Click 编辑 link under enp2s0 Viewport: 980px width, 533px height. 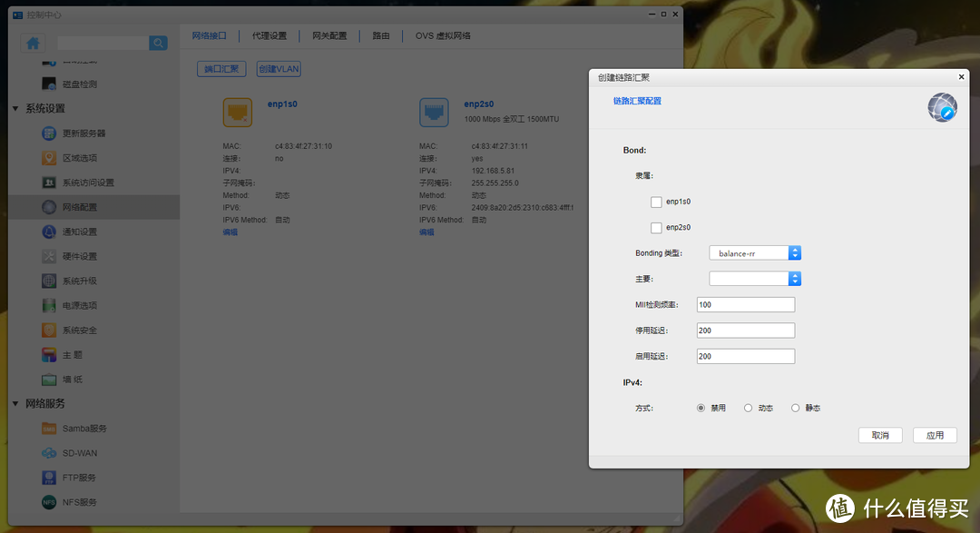click(x=426, y=232)
